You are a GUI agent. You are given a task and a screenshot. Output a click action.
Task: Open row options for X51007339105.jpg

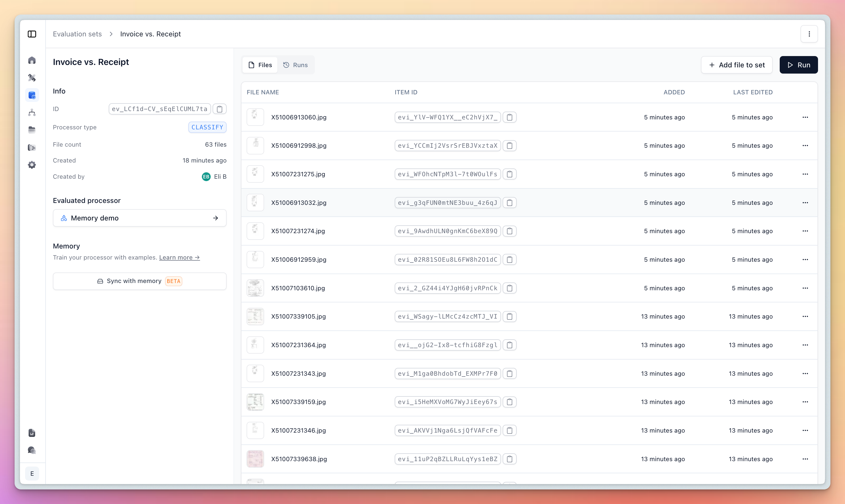805,316
